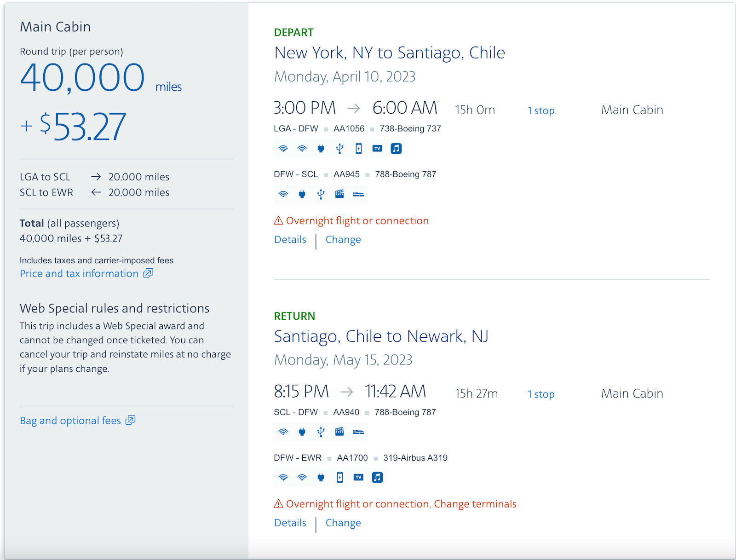
Task: Click the external link icon beside Bag and optional fees
Action: click(x=131, y=420)
